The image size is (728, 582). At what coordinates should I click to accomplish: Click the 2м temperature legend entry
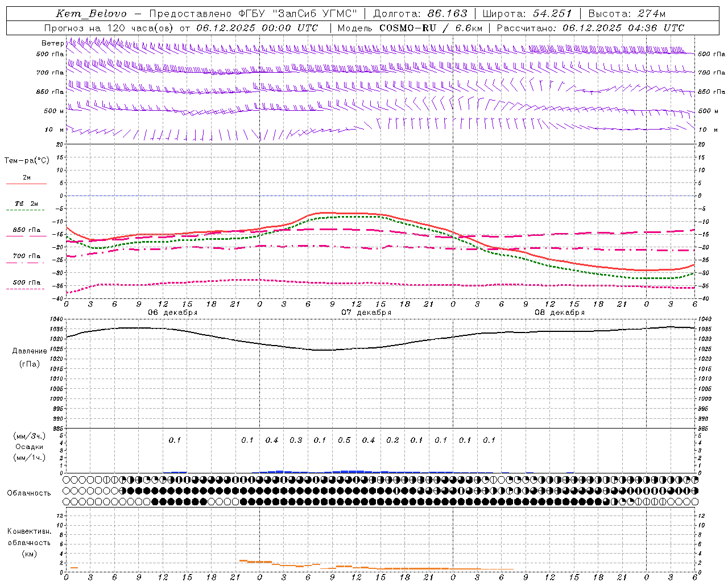(27, 178)
